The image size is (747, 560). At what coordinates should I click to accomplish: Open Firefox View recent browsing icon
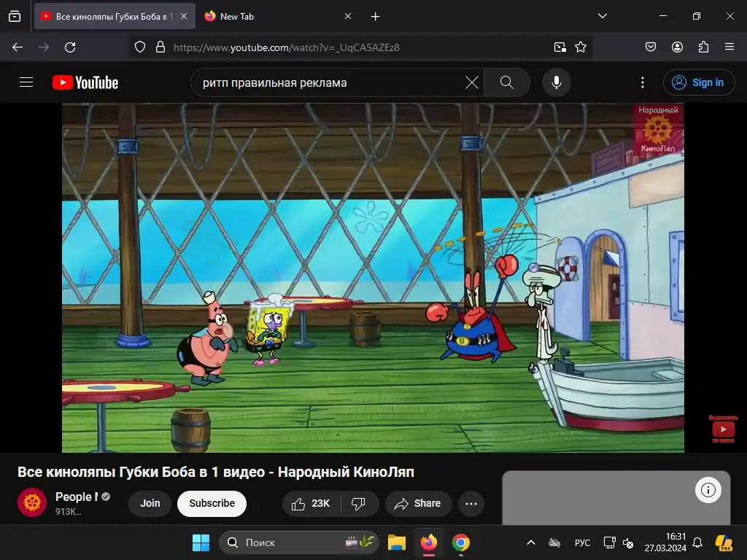pyautogui.click(x=15, y=17)
